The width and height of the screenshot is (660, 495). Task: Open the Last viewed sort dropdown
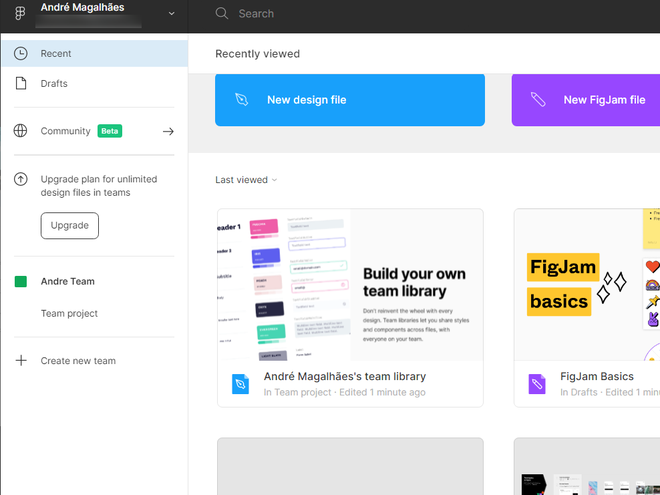tap(246, 180)
